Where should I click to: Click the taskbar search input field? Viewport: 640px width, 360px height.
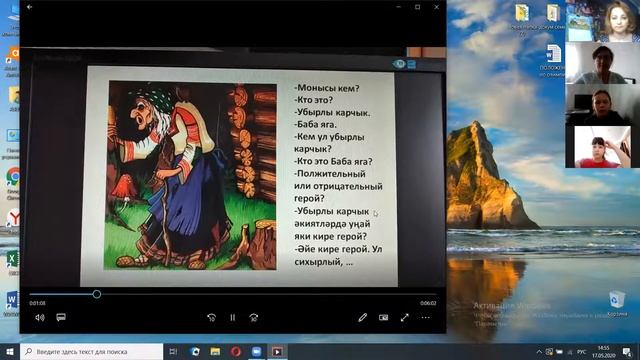click(91, 351)
